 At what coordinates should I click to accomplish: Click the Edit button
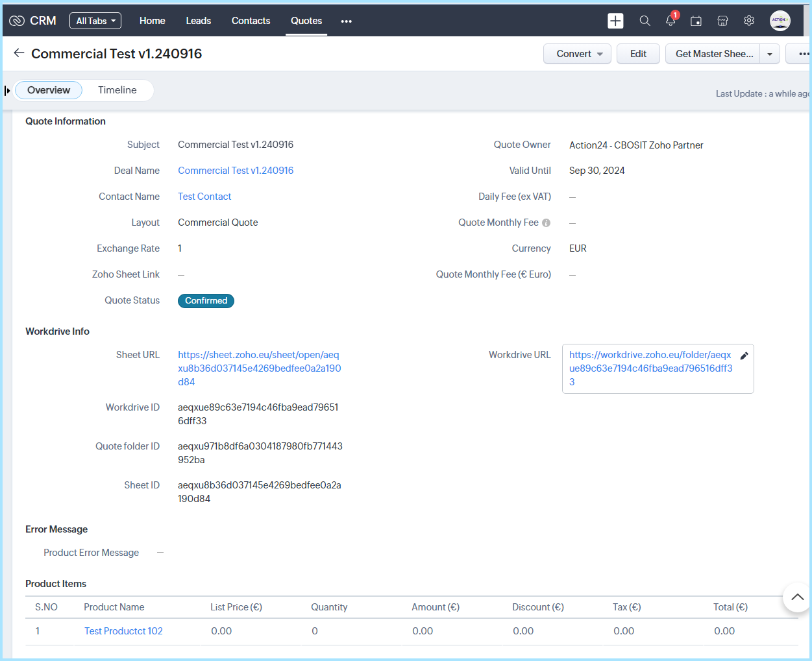coord(638,54)
